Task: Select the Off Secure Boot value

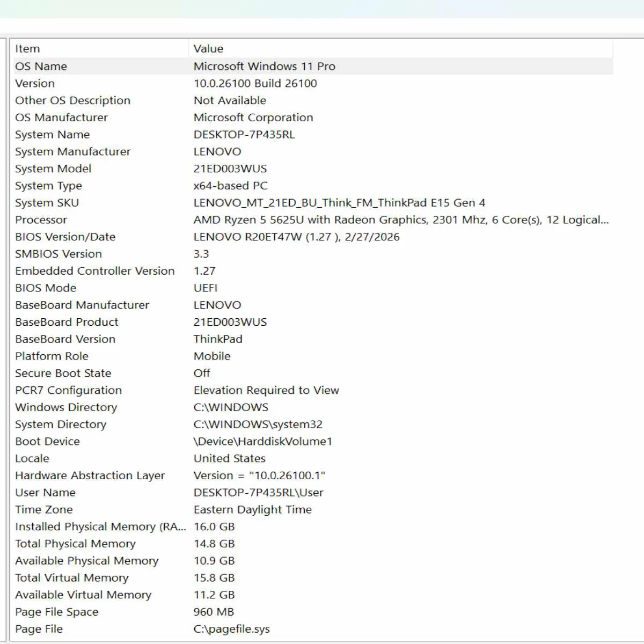Action: [x=202, y=374]
